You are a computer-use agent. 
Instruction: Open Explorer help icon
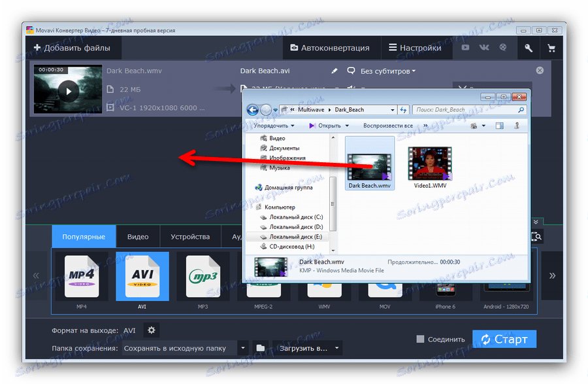[517, 126]
